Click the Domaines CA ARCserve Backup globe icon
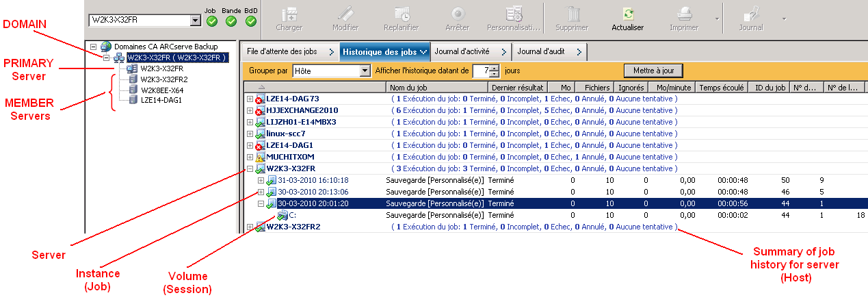The height and width of the screenshot is (302, 868). (x=106, y=47)
